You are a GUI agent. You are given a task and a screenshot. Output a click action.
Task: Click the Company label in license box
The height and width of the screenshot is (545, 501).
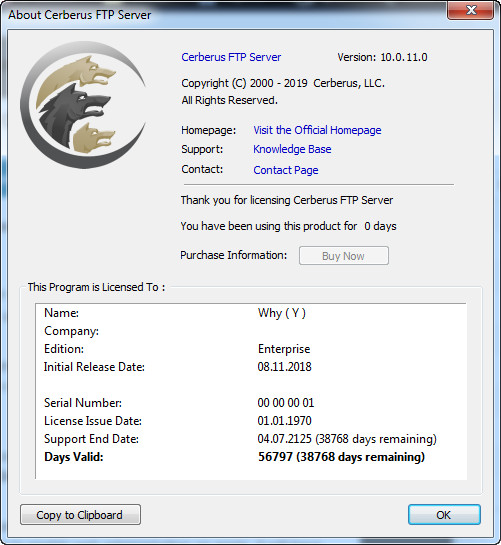point(72,331)
